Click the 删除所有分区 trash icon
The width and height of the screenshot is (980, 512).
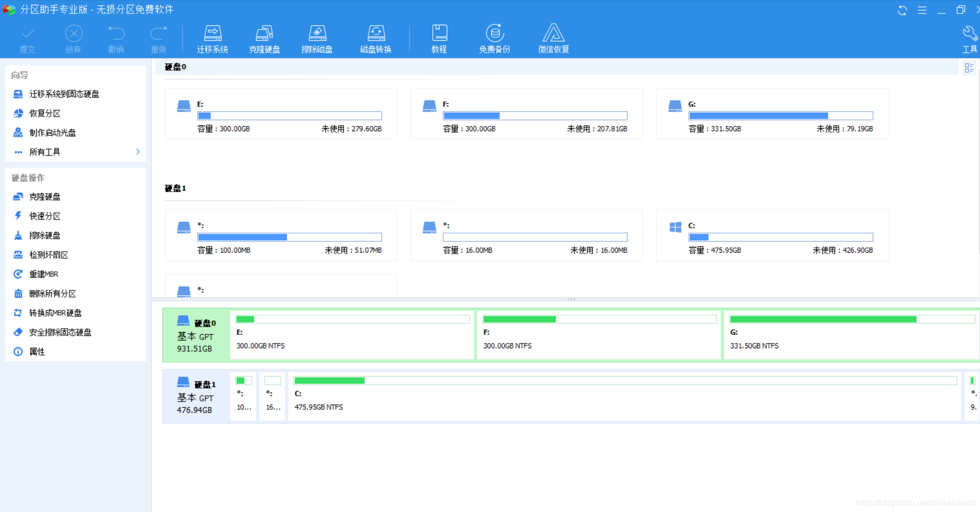[18, 293]
